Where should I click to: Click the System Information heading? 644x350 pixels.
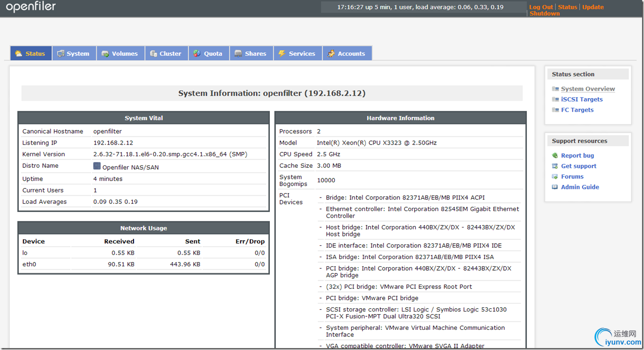pyautogui.click(x=272, y=93)
